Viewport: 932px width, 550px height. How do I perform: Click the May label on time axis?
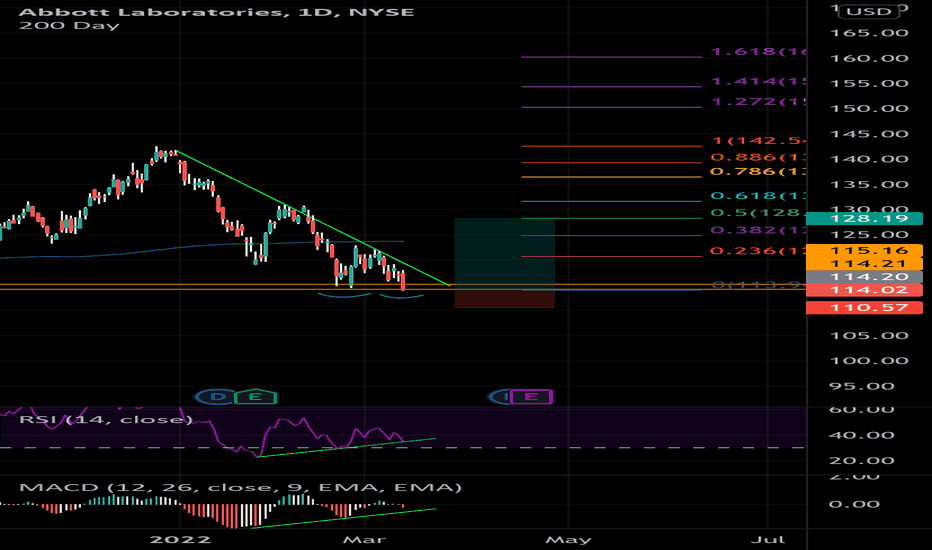(568, 540)
